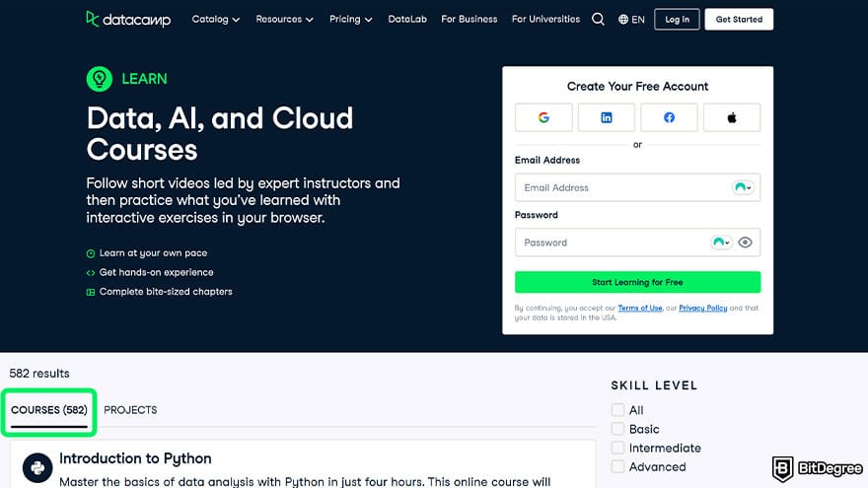Open the DataLab nav item
The image size is (868, 488).
(x=407, y=20)
